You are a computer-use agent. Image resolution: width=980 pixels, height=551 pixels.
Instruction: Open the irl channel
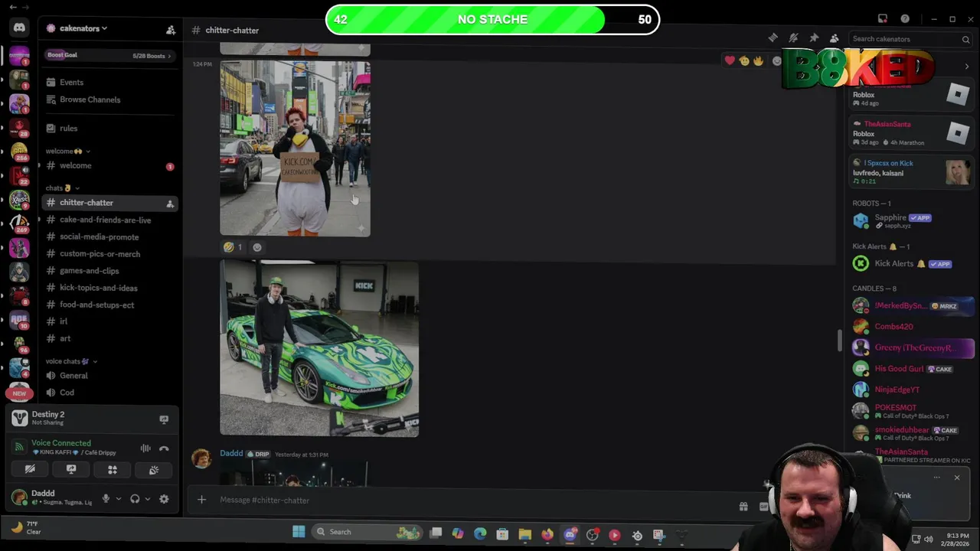tap(64, 322)
